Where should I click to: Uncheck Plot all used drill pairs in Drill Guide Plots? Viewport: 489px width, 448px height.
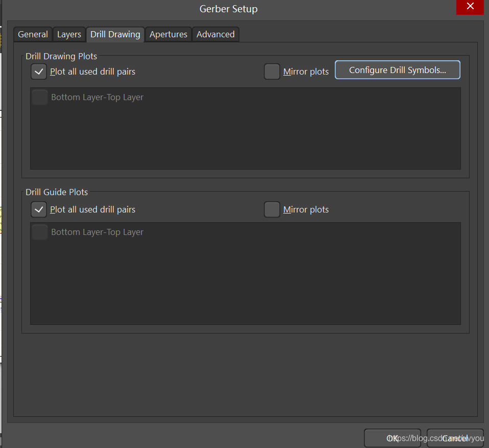pos(39,209)
